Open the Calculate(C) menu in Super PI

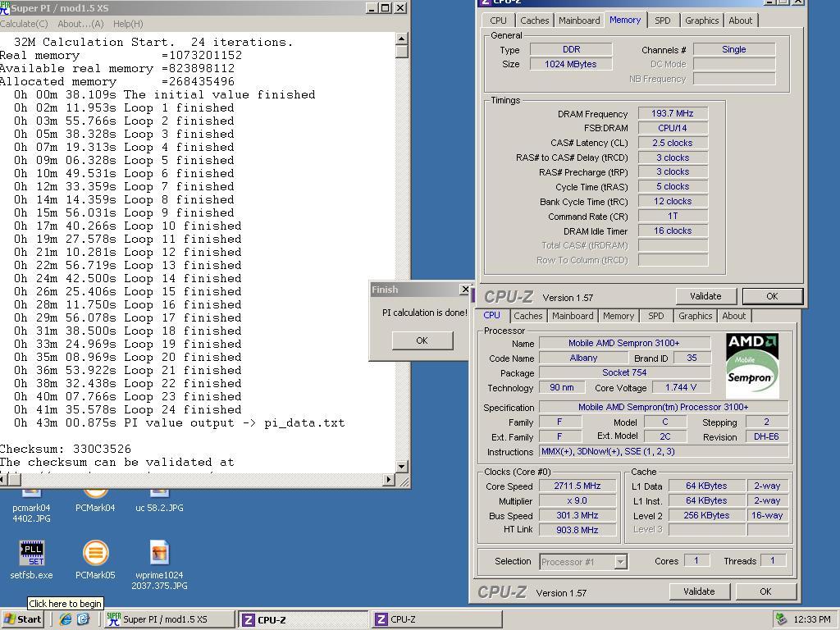pyautogui.click(x=24, y=24)
